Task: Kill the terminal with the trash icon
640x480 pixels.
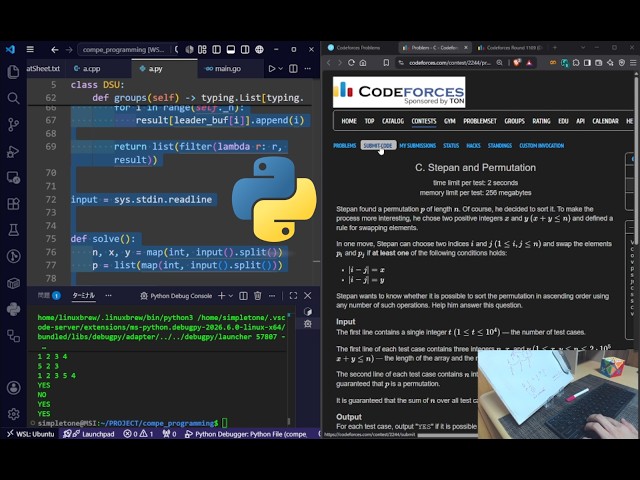Action: [x=258, y=296]
